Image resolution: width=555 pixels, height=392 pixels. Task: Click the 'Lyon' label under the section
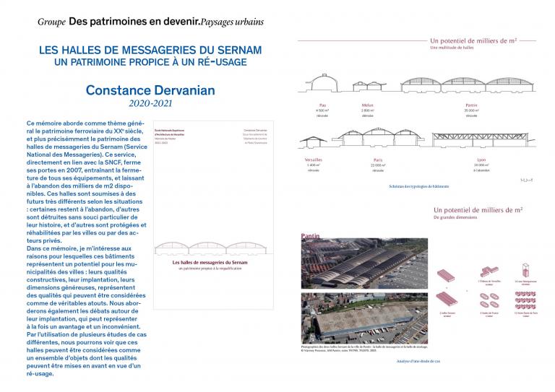click(x=481, y=160)
